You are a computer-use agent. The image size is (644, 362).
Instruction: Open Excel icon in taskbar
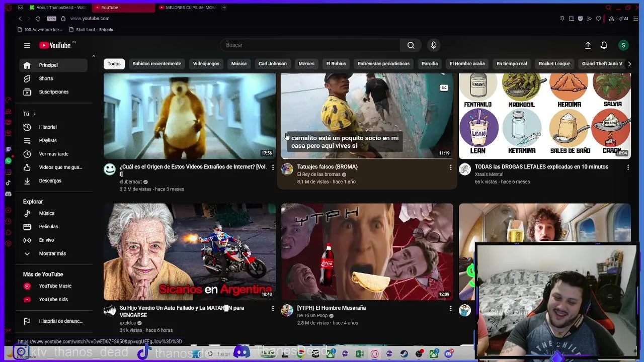(x=360, y=354)
